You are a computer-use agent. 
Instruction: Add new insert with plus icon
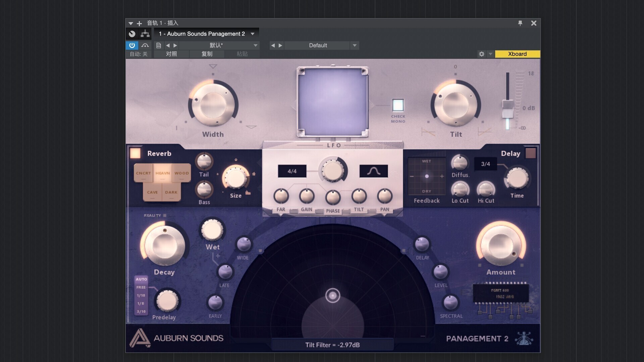coord(140,23)
